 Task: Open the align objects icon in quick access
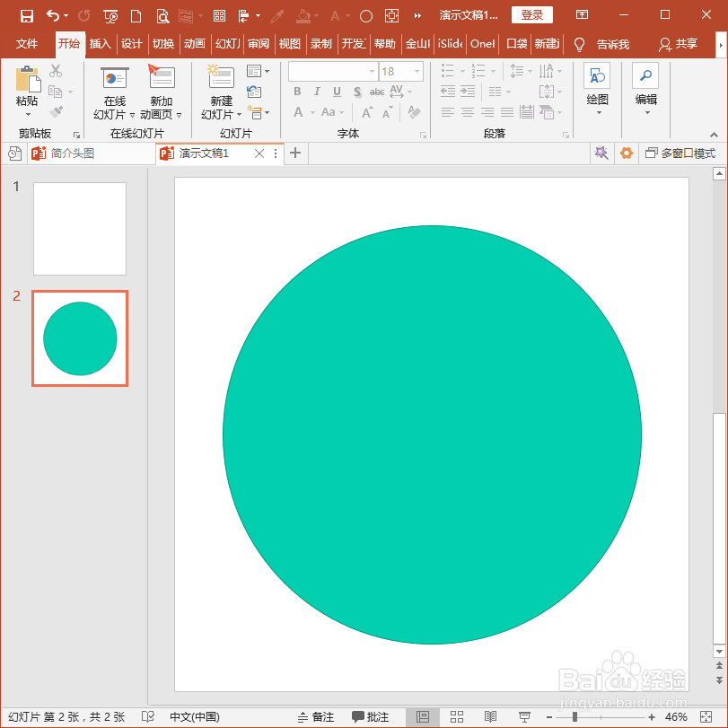tap(244, 16)
